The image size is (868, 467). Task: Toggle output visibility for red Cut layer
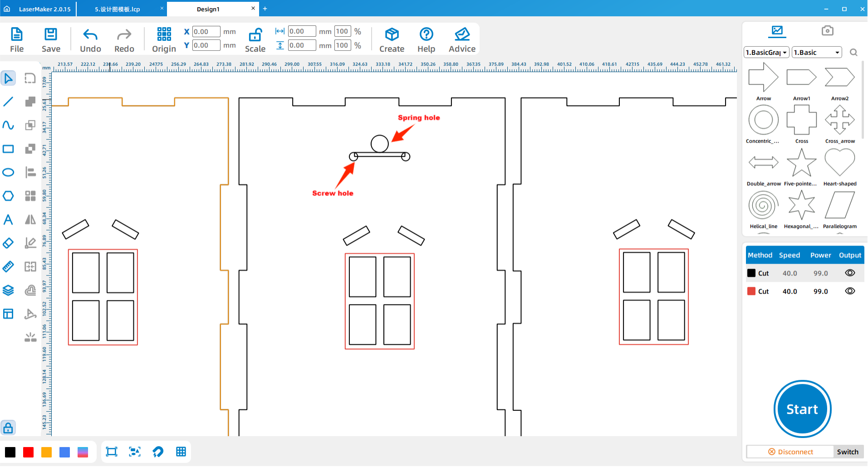coord(850,291)
